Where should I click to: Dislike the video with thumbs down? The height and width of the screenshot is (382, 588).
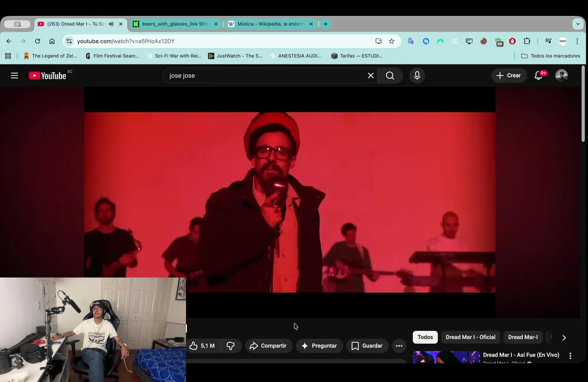point(231,346)
